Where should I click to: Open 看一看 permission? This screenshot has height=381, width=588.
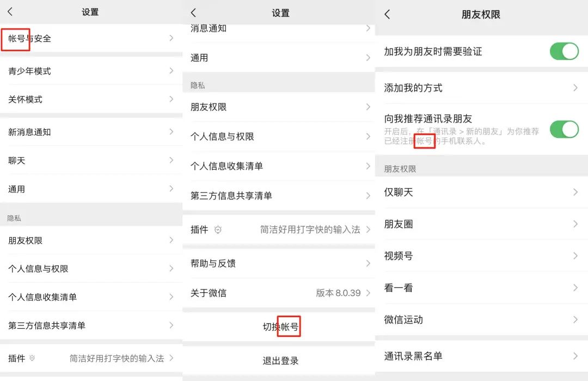point(481,288)
